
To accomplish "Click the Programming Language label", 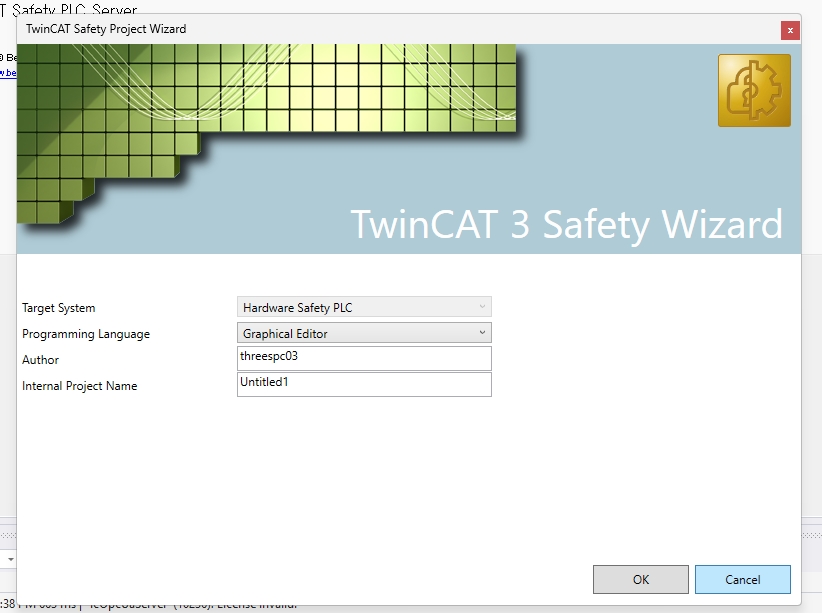I will pos(86,334).
